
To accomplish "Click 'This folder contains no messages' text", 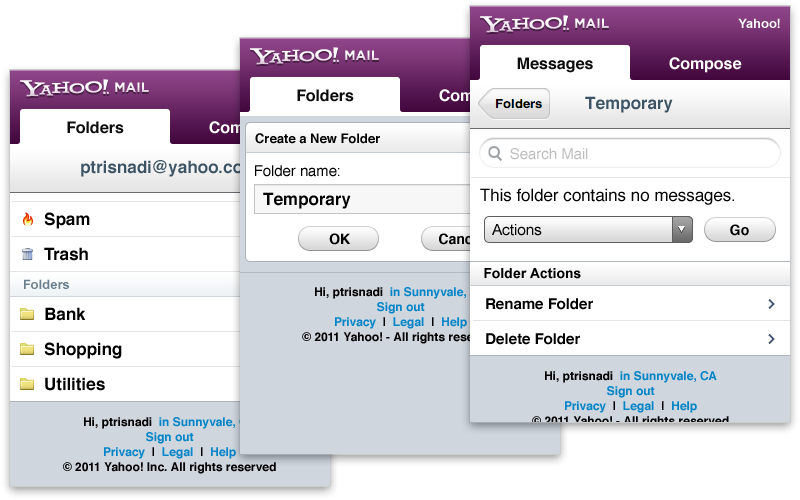I will pos(607,195).
